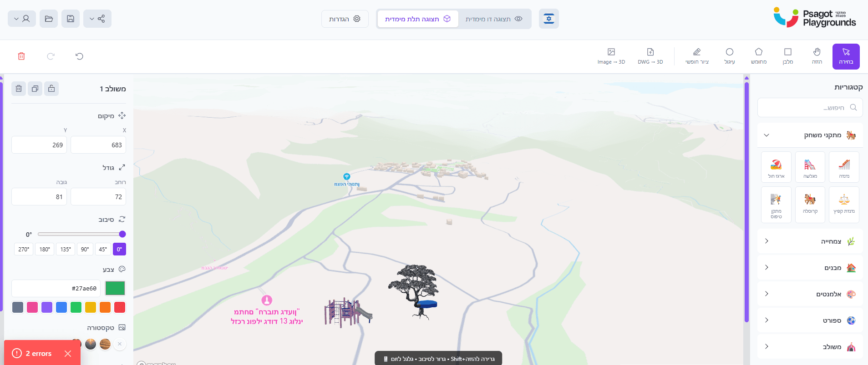The image size is (868, 365).
Task: Select the בחירה selection tool
Action: point(846,56)
